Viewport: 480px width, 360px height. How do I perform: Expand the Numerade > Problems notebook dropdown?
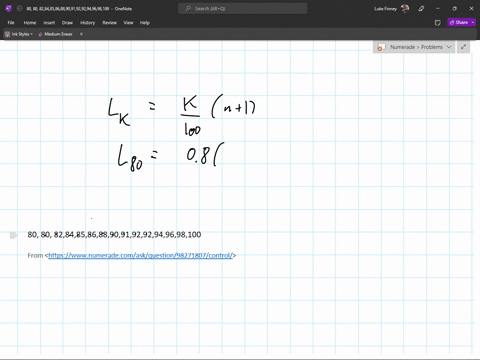449,47
